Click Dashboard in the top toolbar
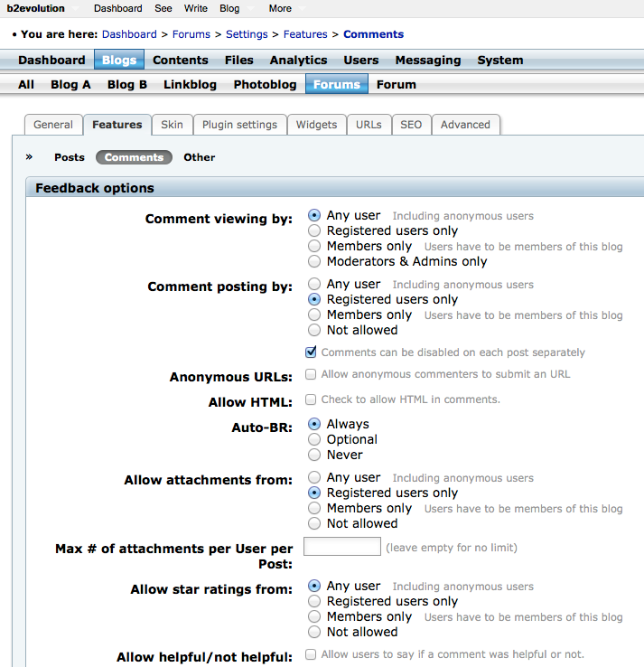The height and width of the screenshot is (667, 644). tap(117, 8)
